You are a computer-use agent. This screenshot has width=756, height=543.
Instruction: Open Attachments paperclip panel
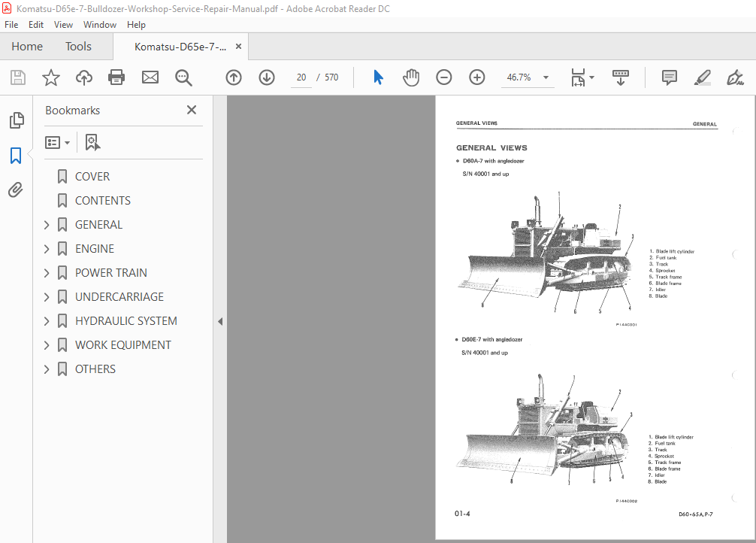16,190
